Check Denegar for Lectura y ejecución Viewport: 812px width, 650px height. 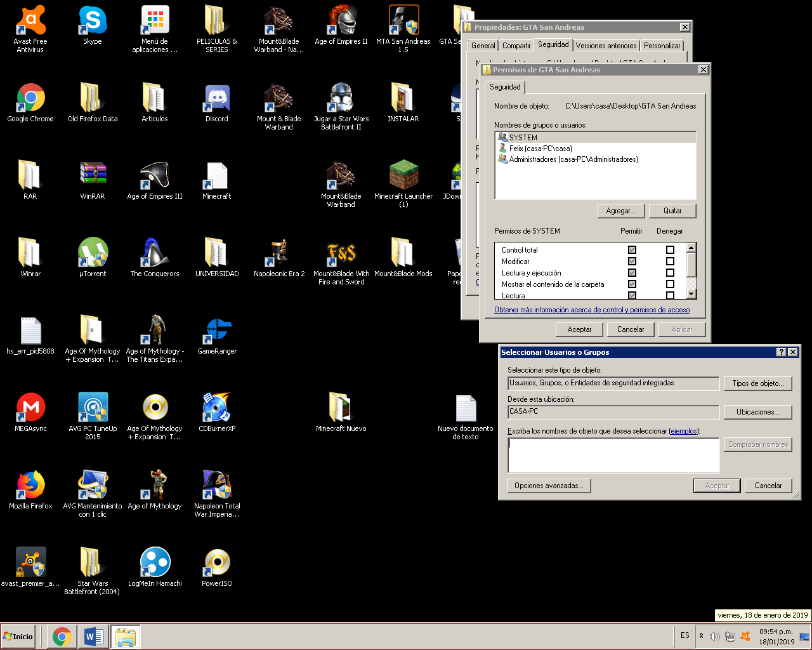click(670, 273)
